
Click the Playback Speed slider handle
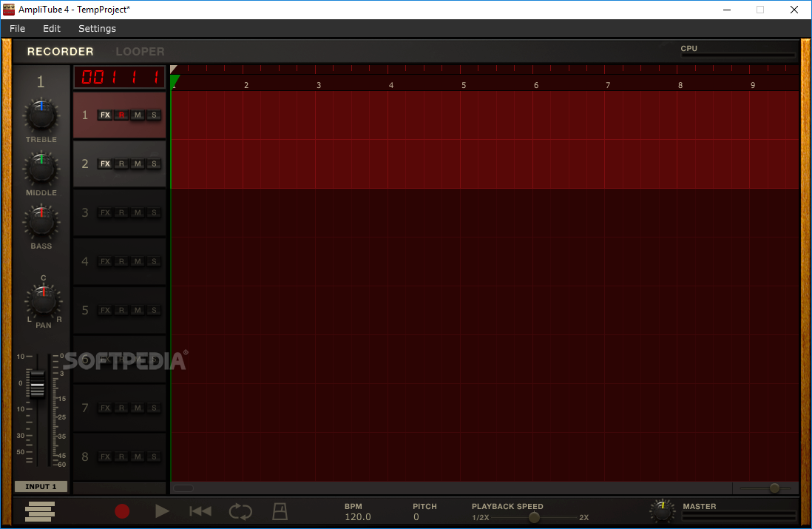(534, 517)
